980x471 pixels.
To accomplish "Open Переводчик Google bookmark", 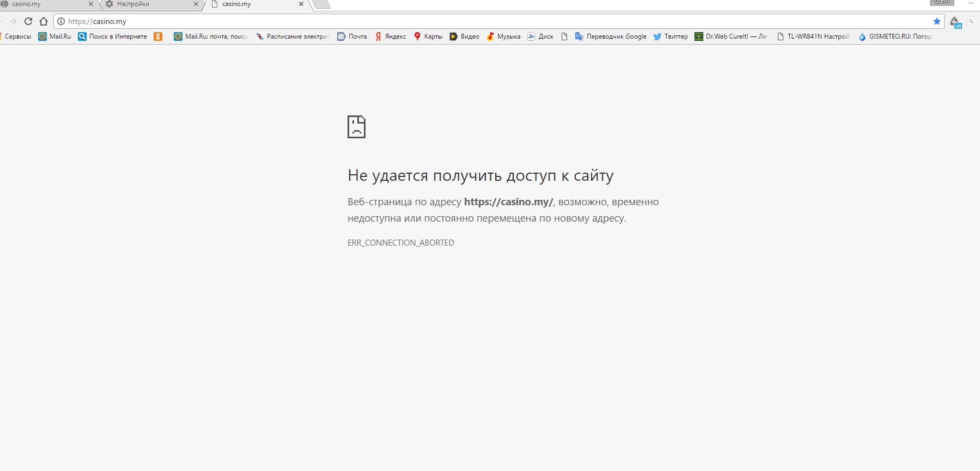I will click(611, 36).
